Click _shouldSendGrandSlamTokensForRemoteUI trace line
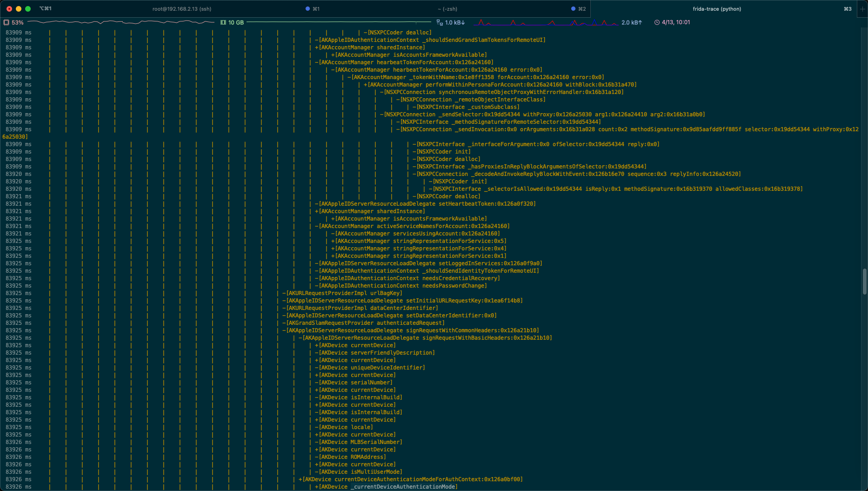 430,40
